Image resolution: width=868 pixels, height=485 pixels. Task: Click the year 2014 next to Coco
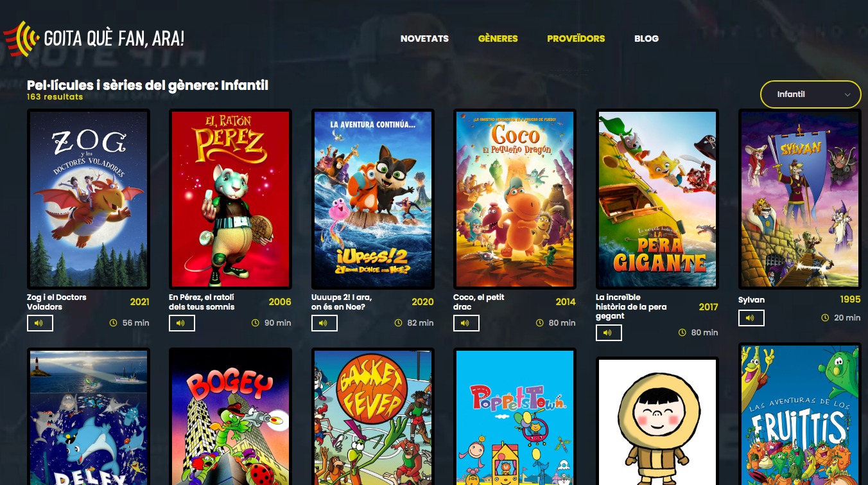566,302
